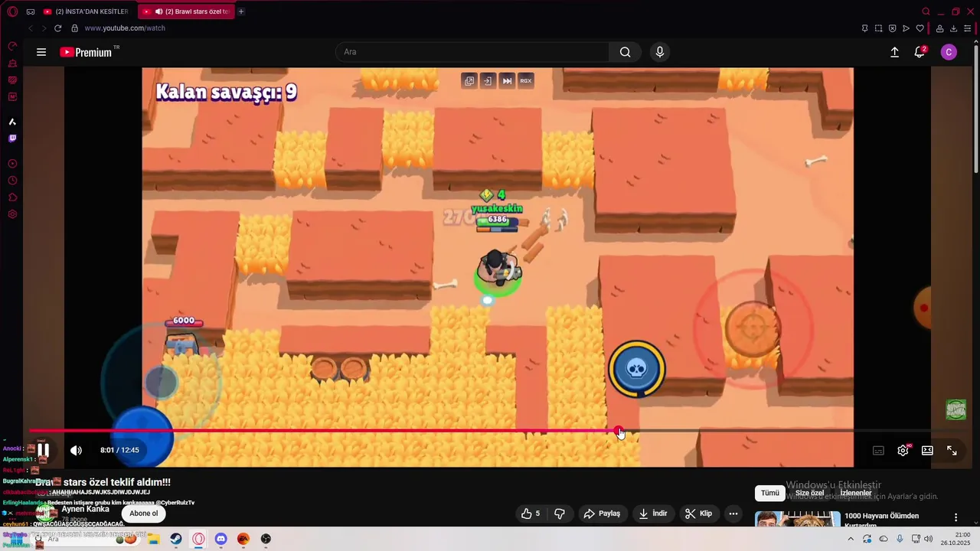Enter full screen mode

952,451
